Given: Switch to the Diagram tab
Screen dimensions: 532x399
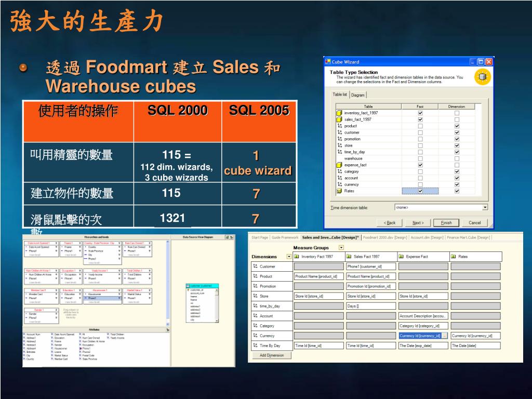Looking at the screenshot, I should pyautogui.click(x=357, y=95).
